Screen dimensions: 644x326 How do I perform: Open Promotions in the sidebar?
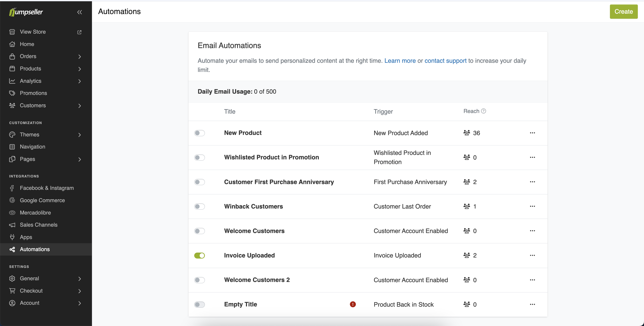[33, 93]
